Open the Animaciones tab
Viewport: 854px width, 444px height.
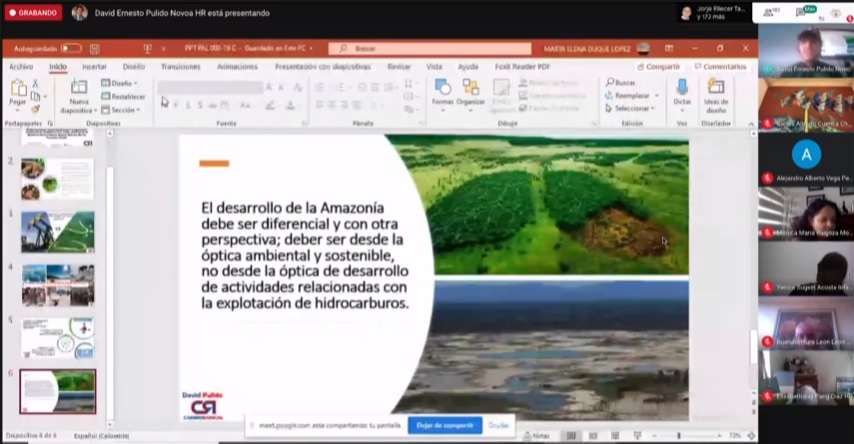(x=237, y=66)
